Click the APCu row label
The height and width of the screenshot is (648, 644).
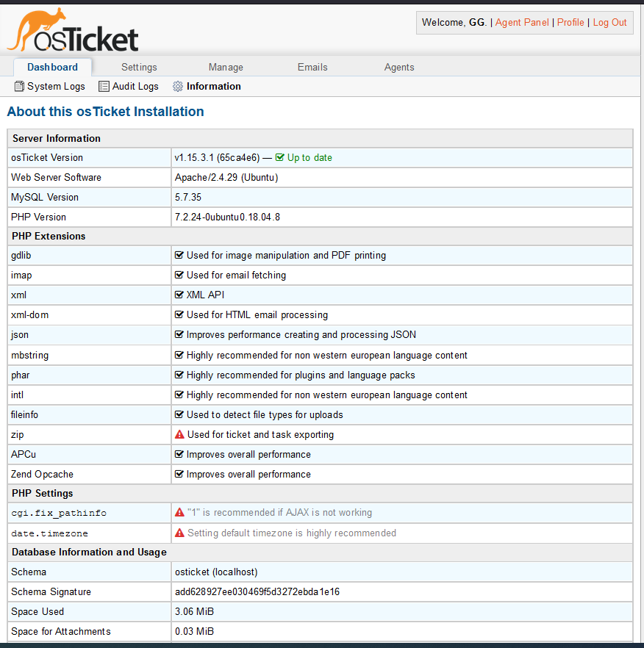point(24,454)
